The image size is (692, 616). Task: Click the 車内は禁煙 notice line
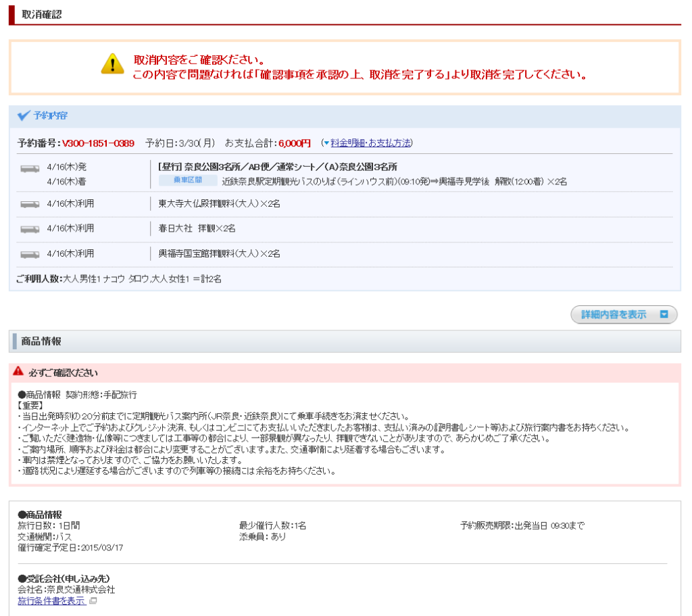tap(130, 460)
